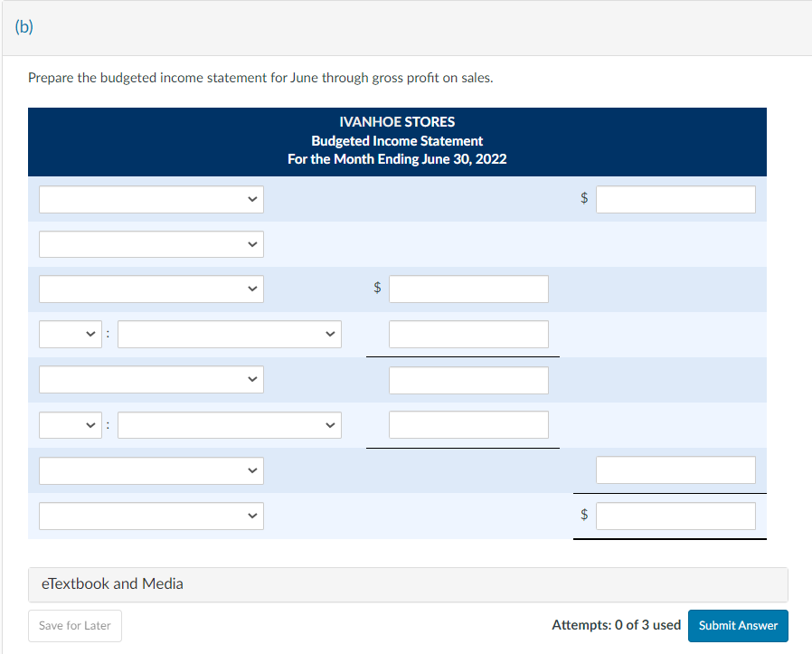Click the sixth row middle amount field
The width and height of the screenshot is (812, 654).
[x=468, y=425]
